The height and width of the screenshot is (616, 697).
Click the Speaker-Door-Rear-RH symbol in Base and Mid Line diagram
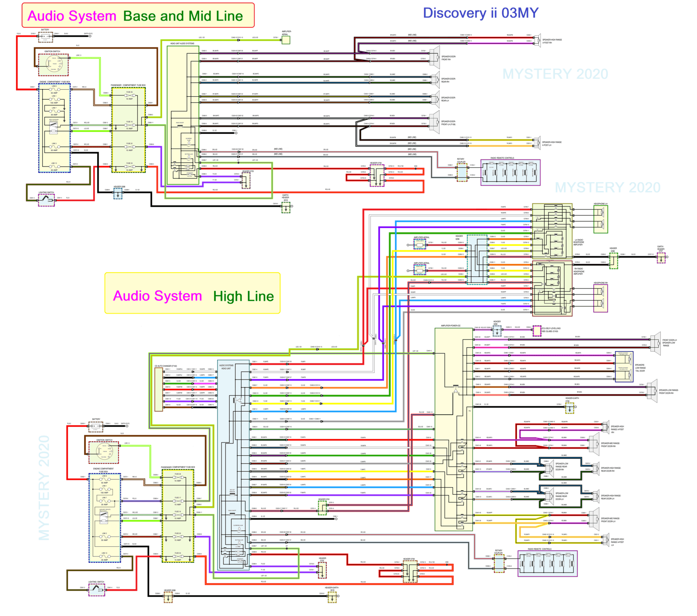[x=435, y=79]
